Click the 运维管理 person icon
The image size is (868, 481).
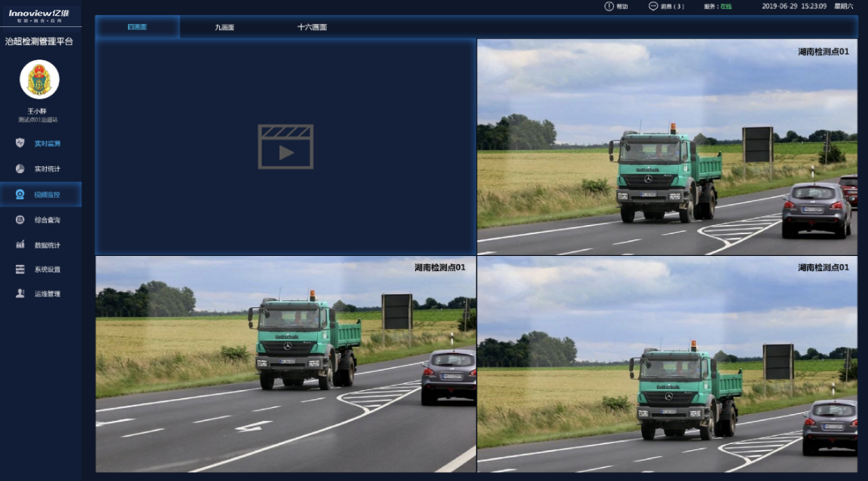[x=20, y=294]
